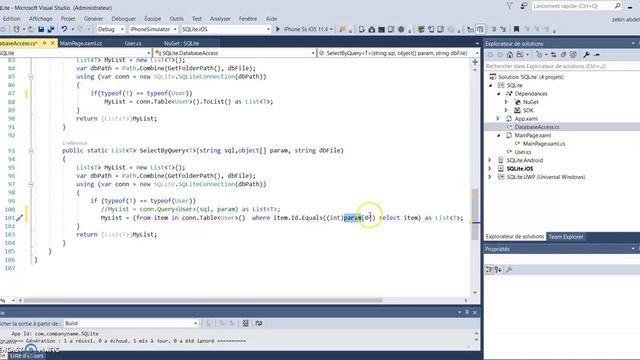Start debugging with the green play arrow
Image resolution: width=640 pixels, height=360 pixels.
(278, 29)
